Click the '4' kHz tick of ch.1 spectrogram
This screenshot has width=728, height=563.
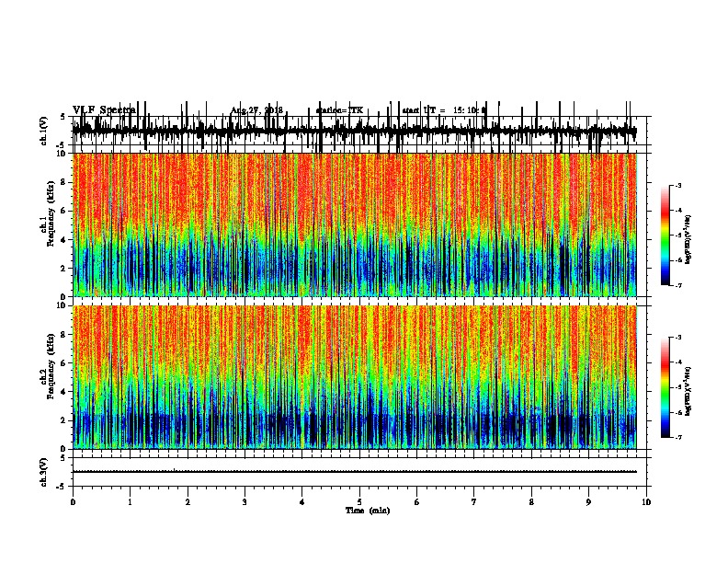[x=63, y=240]
